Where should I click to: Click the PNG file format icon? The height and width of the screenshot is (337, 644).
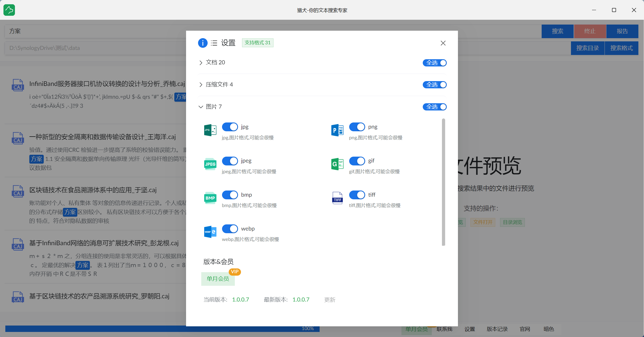click(337, 130)
